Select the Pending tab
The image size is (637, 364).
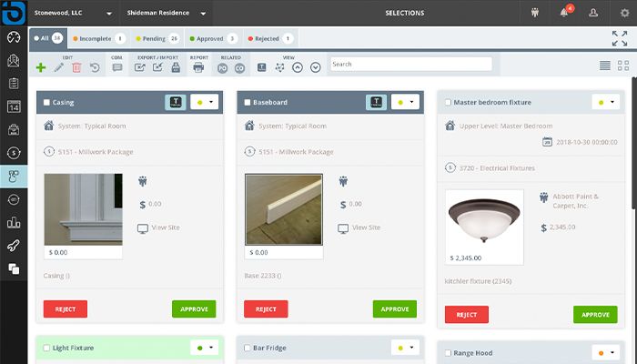(157, 38)
